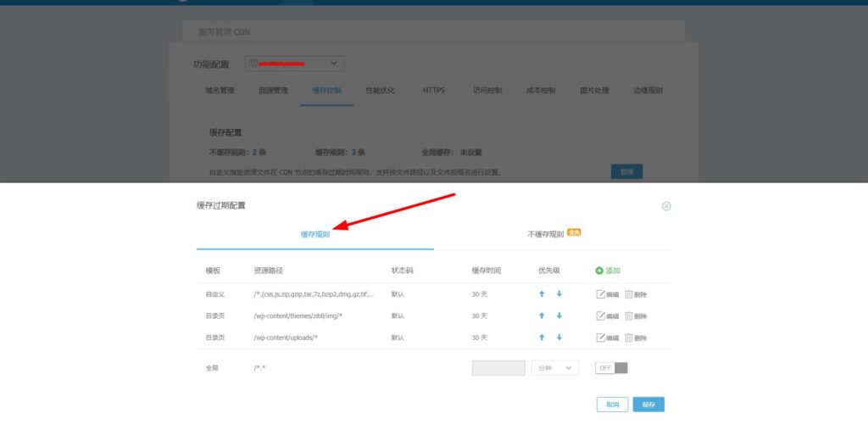Click the css,js,zip resource path text
The image size is (868, 430).
click(314, 294)
